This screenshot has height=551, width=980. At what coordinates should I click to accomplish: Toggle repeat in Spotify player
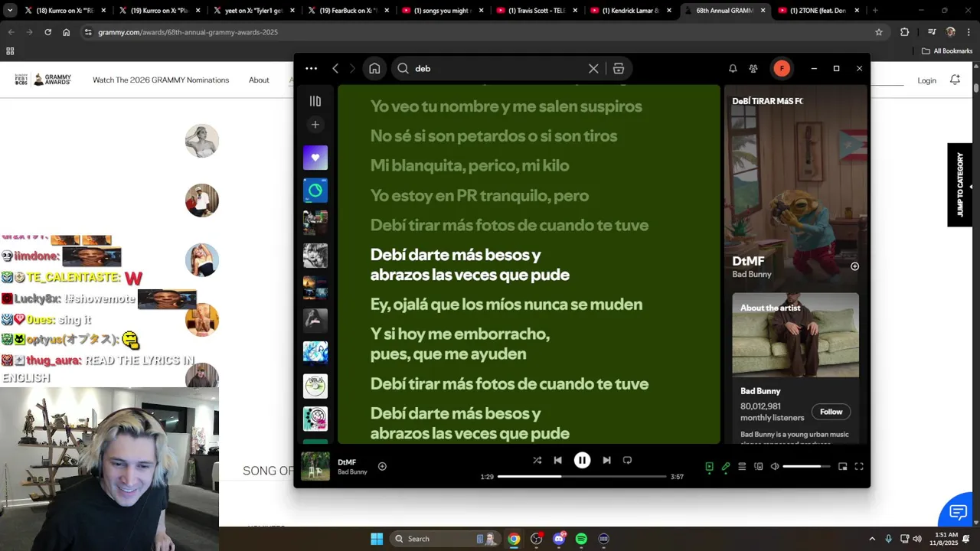(x=627, y=460)
